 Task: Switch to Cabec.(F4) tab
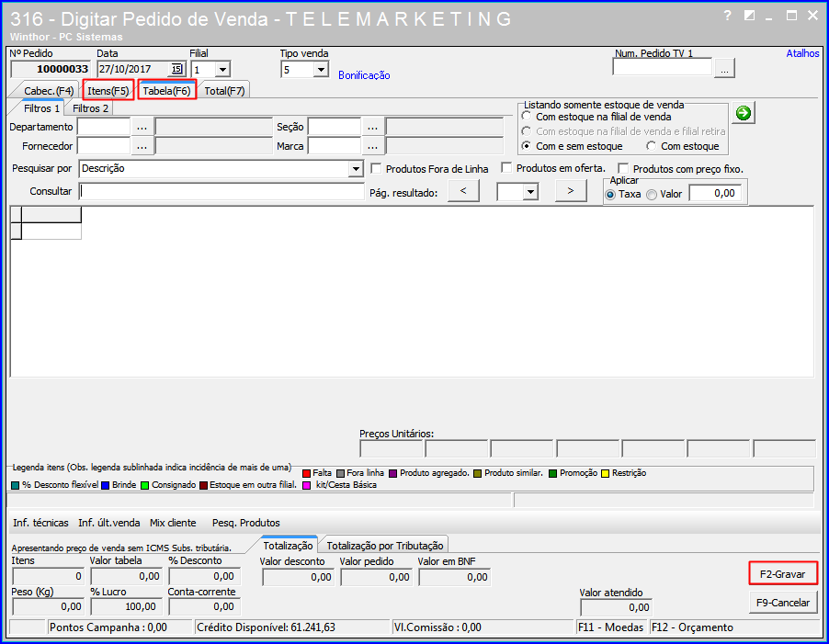(49, 91)
